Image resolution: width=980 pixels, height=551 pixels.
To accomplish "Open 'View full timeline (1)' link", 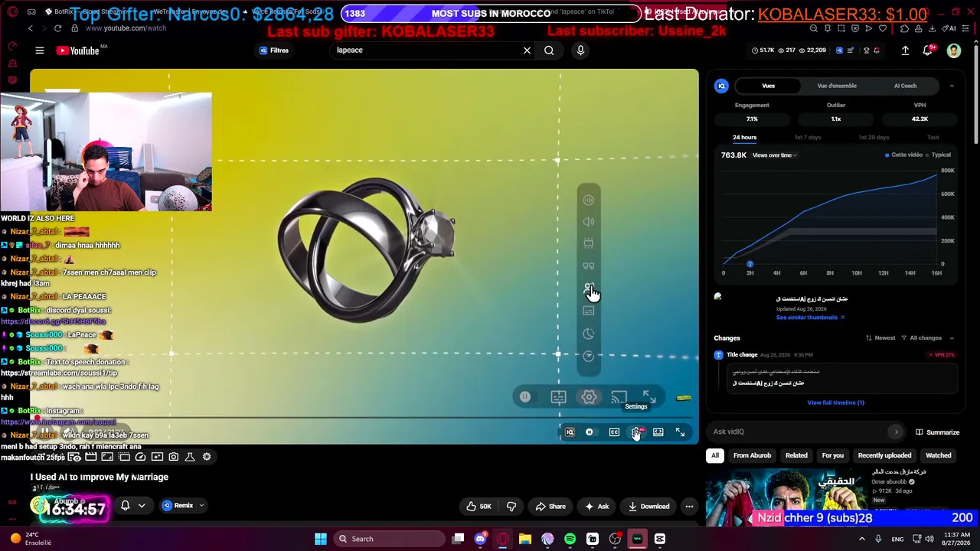I will 835,403.
